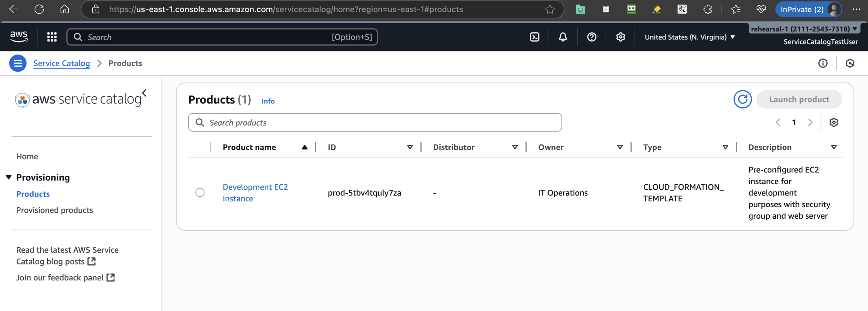Click ServiceCatalogTestUser label

click(820, 42)
